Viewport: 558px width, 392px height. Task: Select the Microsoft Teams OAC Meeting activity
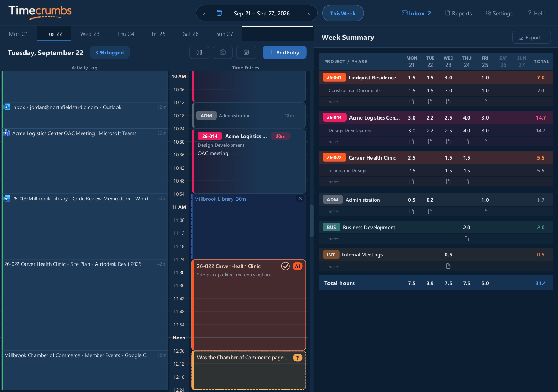85,161
